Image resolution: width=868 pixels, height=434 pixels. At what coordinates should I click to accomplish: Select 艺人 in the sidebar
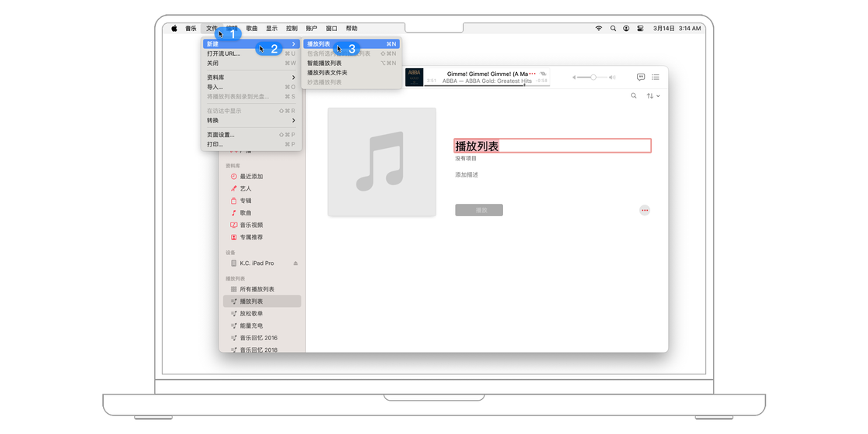[x=262, y=189]
